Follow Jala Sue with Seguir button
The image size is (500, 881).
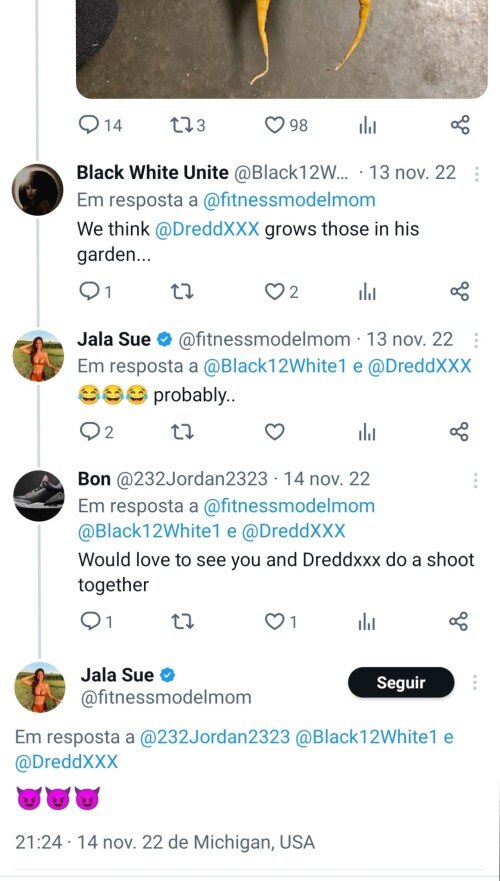[401, 682]
